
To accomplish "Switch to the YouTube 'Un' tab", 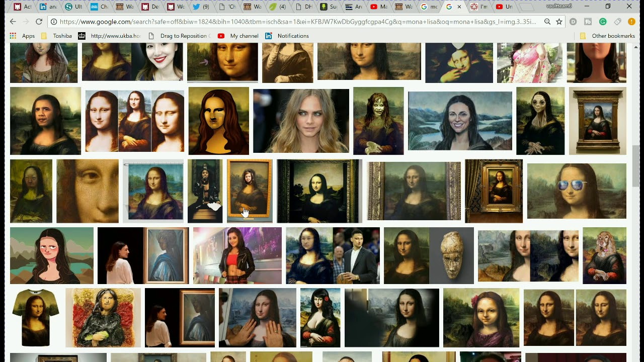I will pos(505,7).
